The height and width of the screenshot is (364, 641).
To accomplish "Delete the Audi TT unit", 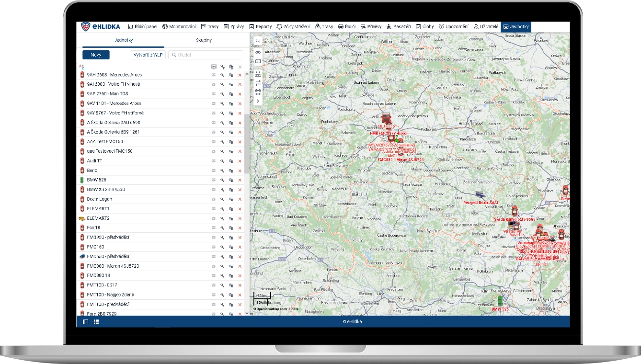I will click(x=240, y=161).
